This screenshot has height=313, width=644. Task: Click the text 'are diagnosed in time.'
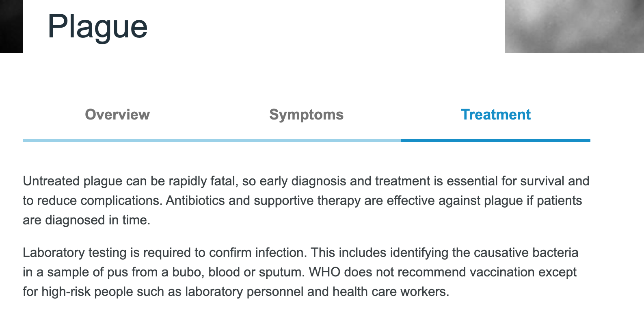pyautogui.click(x=86, y=220)
